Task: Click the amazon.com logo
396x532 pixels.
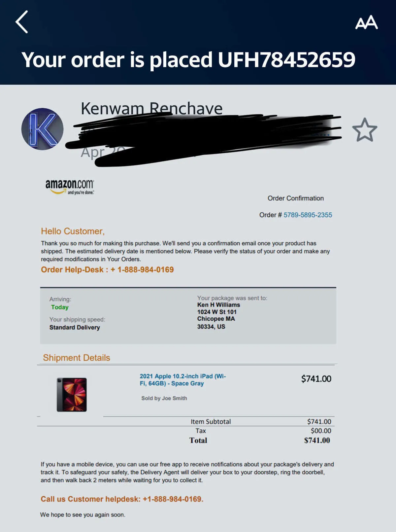Action: (x=70, y=187)
